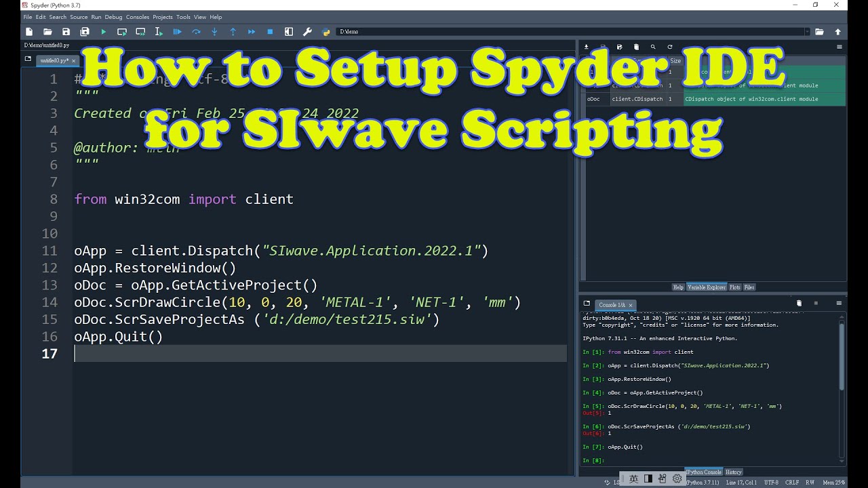Step over the current line in debugger
Screen dimensions: 868x488
[x=196, y=32]
